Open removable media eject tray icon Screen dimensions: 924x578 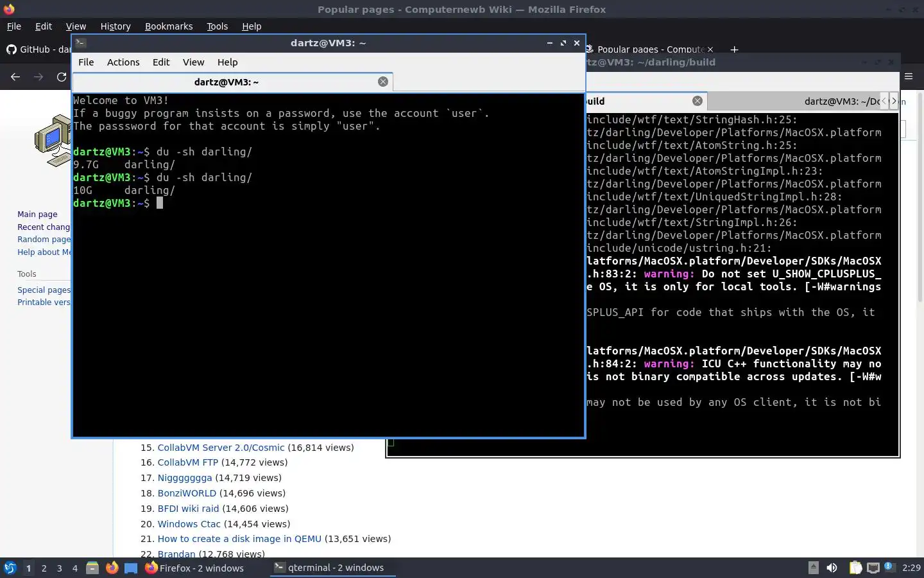click(x=813, y=568)
